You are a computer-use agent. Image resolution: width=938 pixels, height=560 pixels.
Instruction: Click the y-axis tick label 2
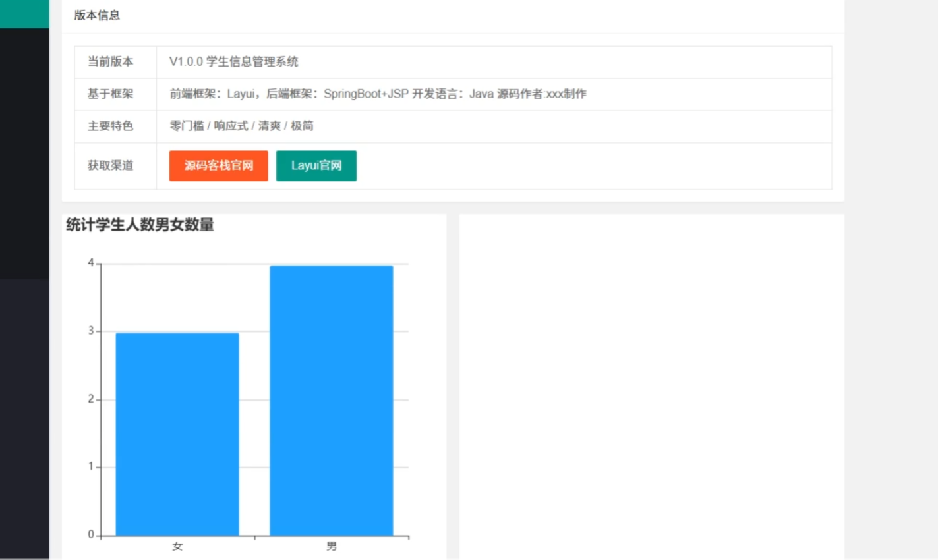pyautogui.click(x=91, y=399)
